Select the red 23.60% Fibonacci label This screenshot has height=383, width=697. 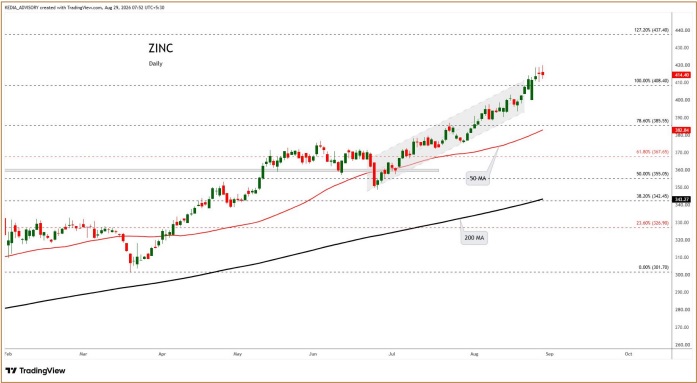[x=653, y=223]
